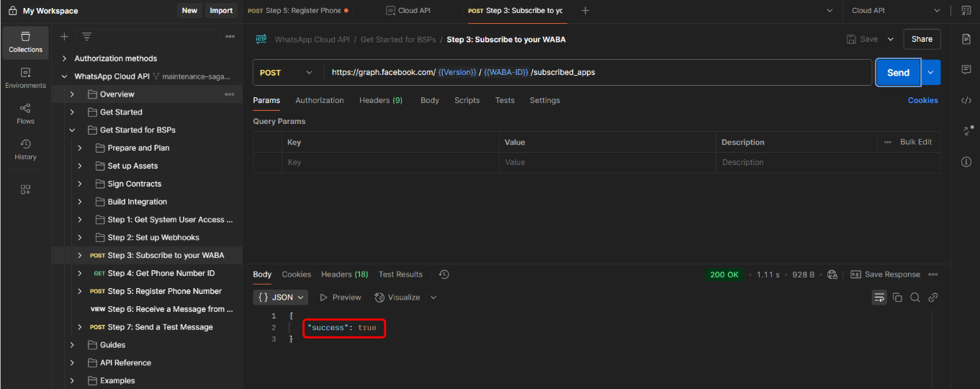Screen dimensions: 980x389
Task: Open the JSON response format dropdown
Action: (x=281, y=298)
